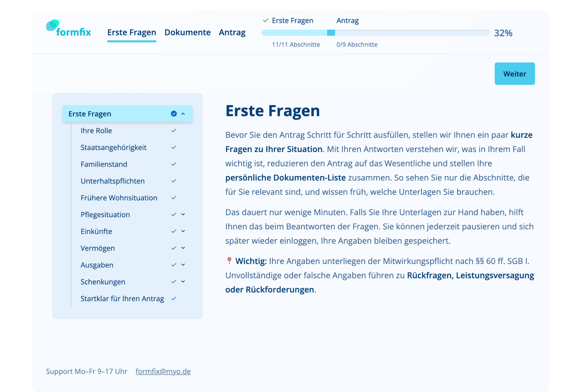
Task: Click the checkmark next to Staatsangehörigkeit
Action: 174,147
